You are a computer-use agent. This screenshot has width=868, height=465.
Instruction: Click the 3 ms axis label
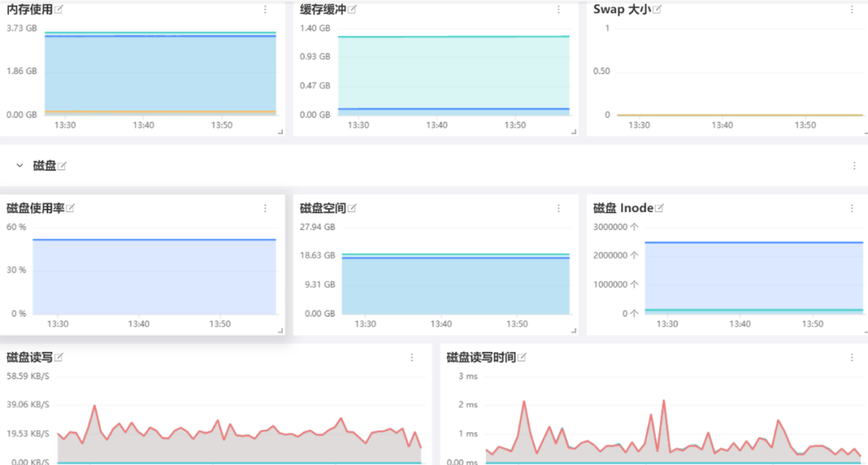pyautogui.click(x=468, y=376)
